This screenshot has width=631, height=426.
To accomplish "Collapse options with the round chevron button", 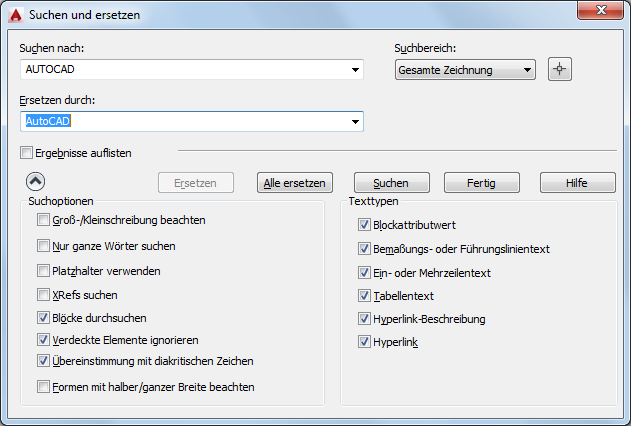I will [x=35, y=182].
